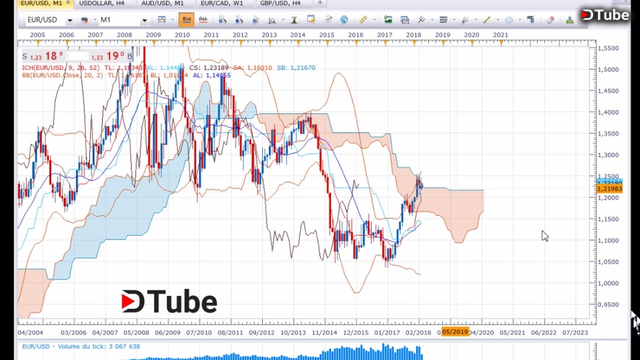Click the AL: 1,14055 value label
Image resolution: width=640 pixels, height=360 pixels.
[212, 75]
